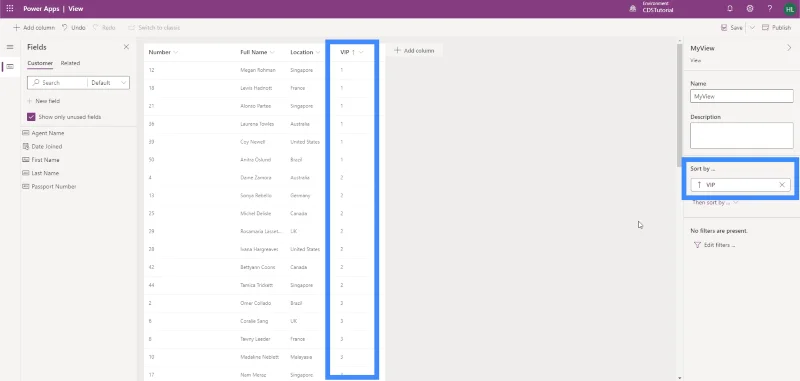Click the Last Name field type icon
This screenshot has width=800, height=381.
tap(26, 173)
